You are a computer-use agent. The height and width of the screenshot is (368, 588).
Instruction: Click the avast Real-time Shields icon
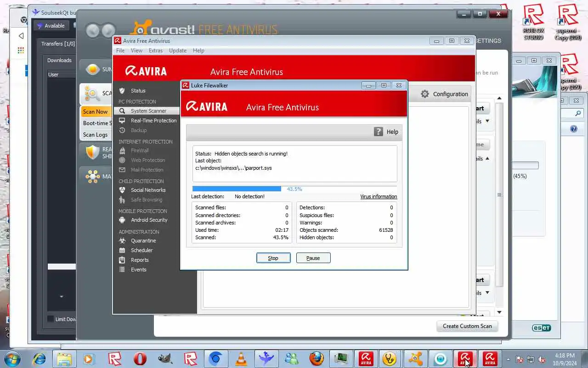coord(93,152)
